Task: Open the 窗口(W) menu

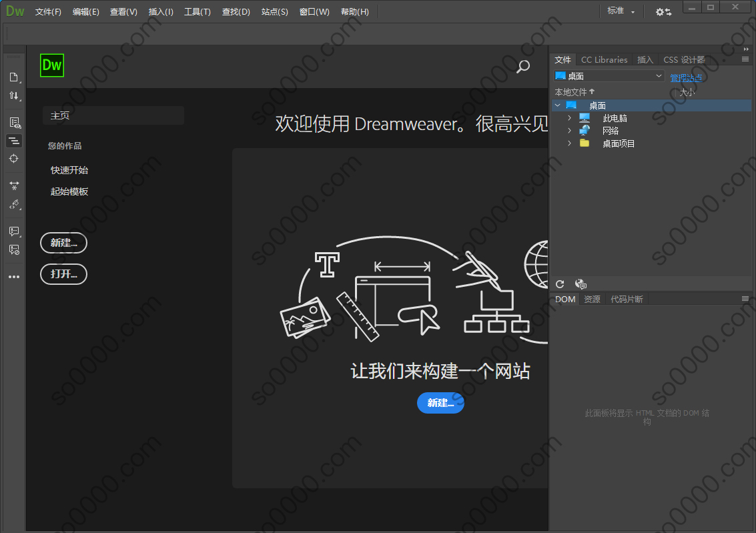Action: (314, 11)
